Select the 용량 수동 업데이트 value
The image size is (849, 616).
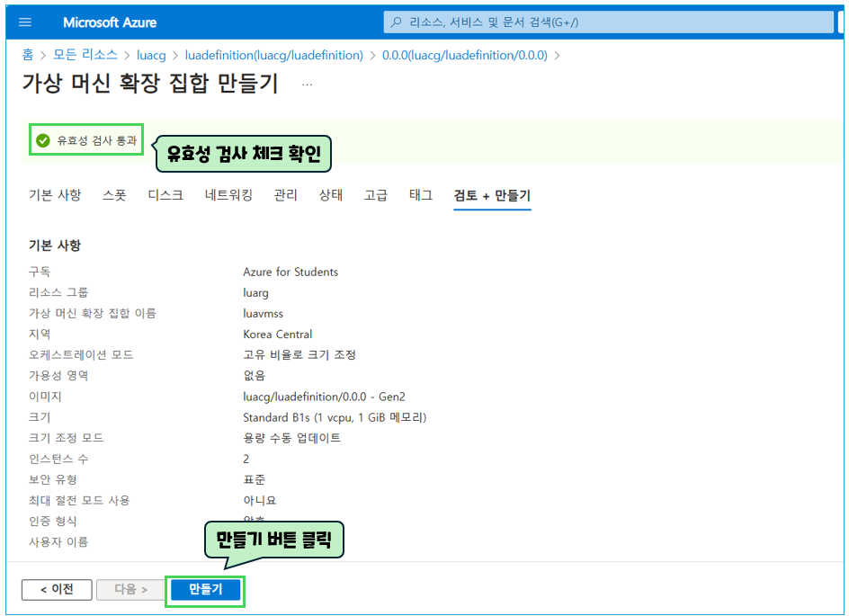[291, 438]
